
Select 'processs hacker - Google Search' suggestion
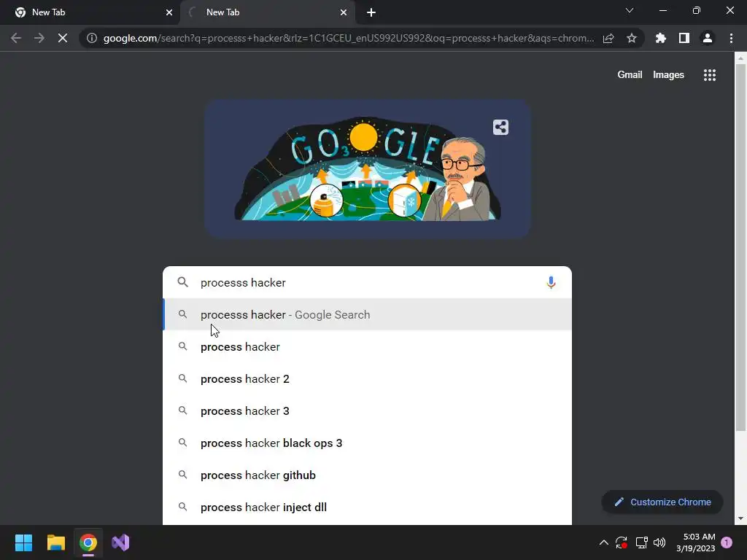coord(368,314)
